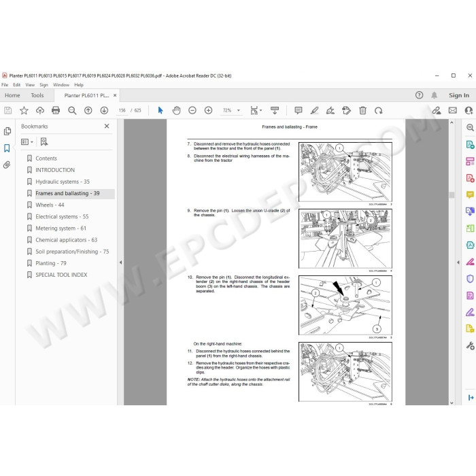
Task: Add a sticky note comment
Action: (299, 110)
